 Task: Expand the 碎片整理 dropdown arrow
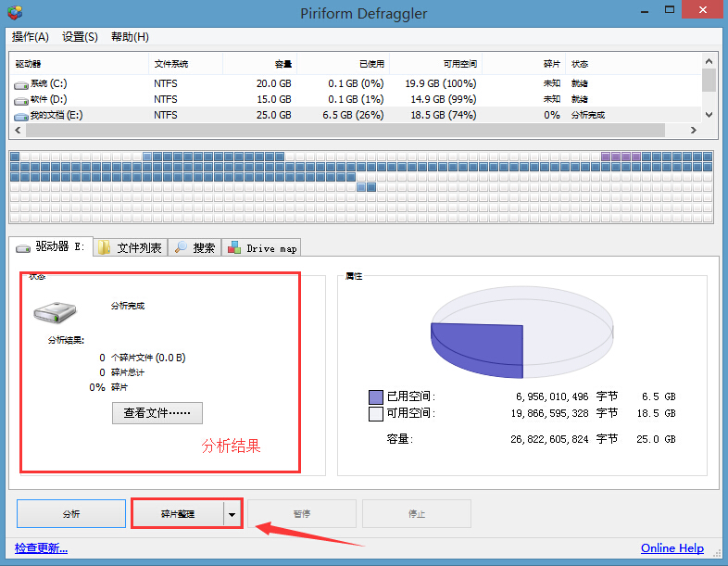232,513
